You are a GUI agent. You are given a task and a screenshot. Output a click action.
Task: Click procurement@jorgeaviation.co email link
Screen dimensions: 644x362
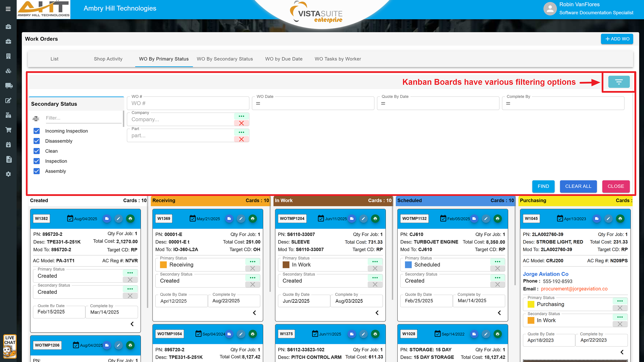point(574,289)
